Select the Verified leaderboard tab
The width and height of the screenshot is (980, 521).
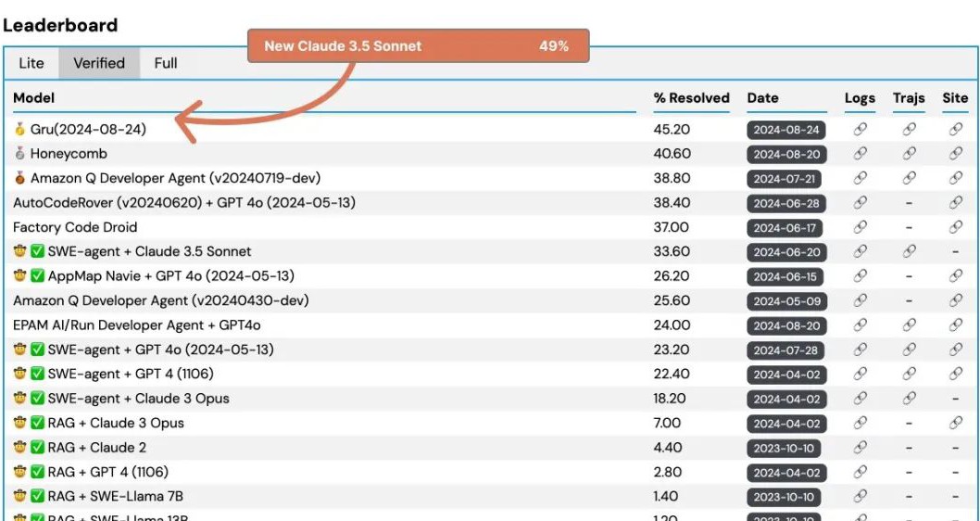(x=99, y=63)
